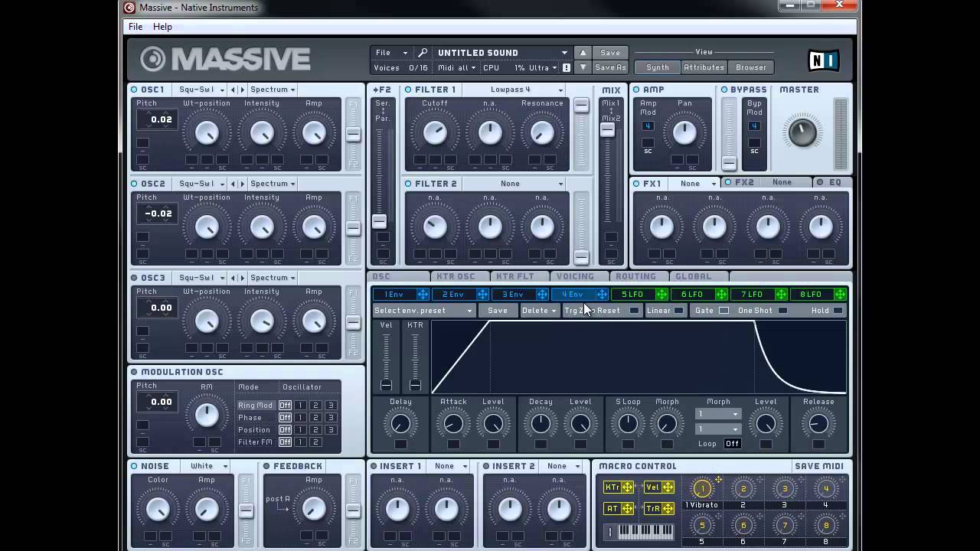This screenshot has width=980, height=551.
Task: Open the Untitled Sound preset dropdown
Action: (x=502, y=53)
